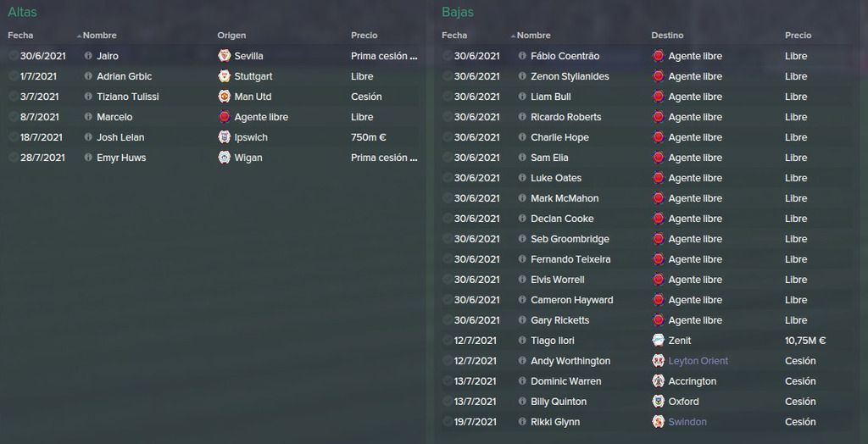Sort Altas table by Fecha header

tap(20, 36)
